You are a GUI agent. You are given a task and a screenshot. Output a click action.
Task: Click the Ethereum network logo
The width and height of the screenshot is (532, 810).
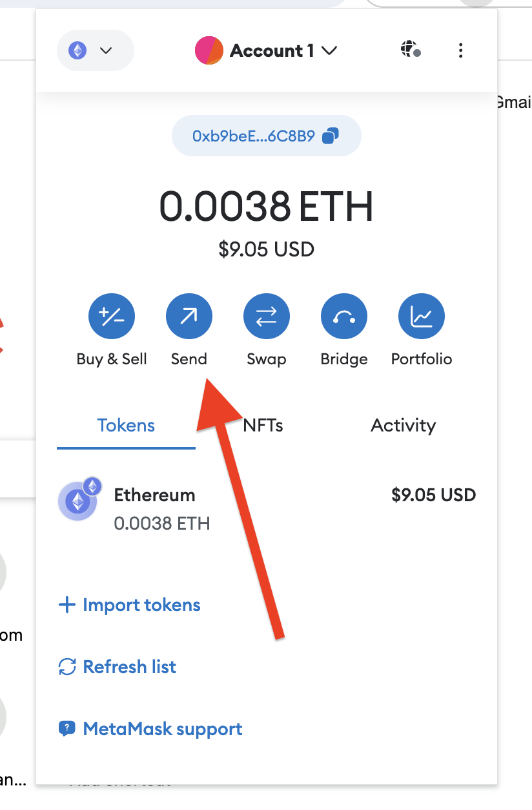tap(77, 50)
